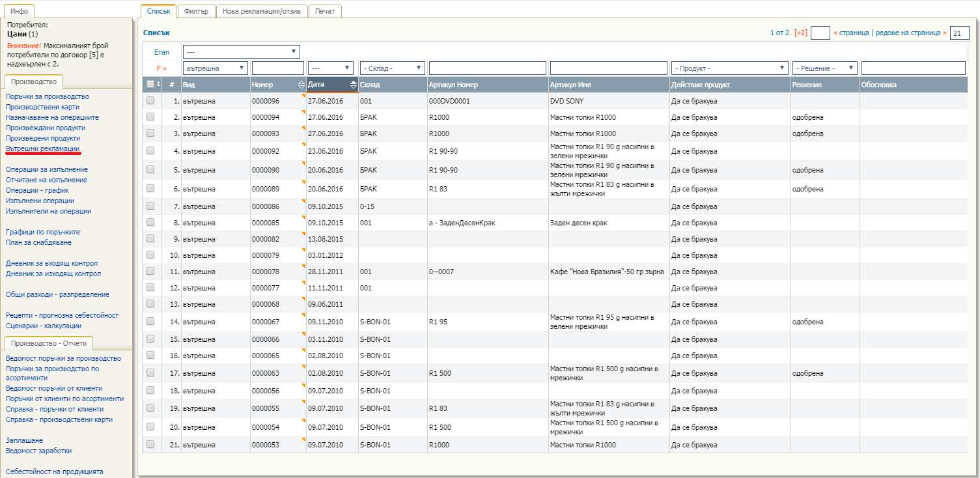The width and height of the screenshot is (980, 478).
Task: Click the Действие продукт column header
Action: pos(700,85)
